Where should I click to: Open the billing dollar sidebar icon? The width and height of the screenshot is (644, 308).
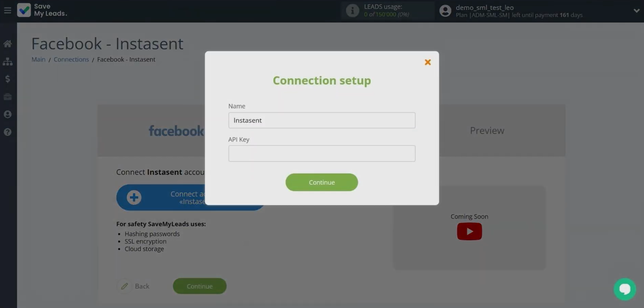[7, 79]
